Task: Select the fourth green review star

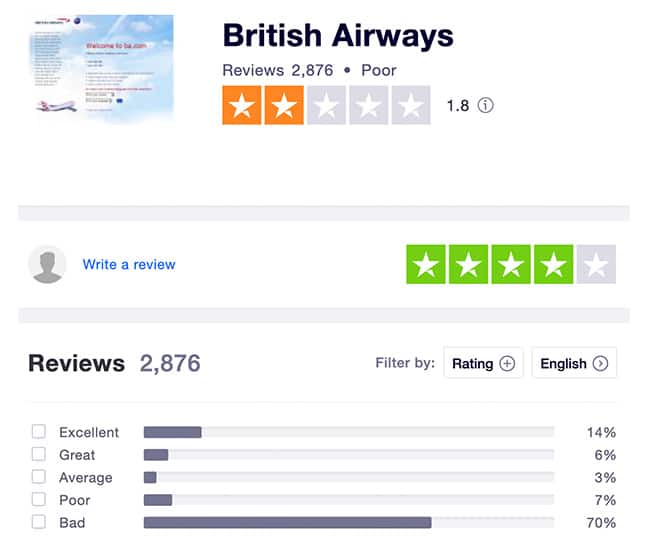Action: [554, 264]
